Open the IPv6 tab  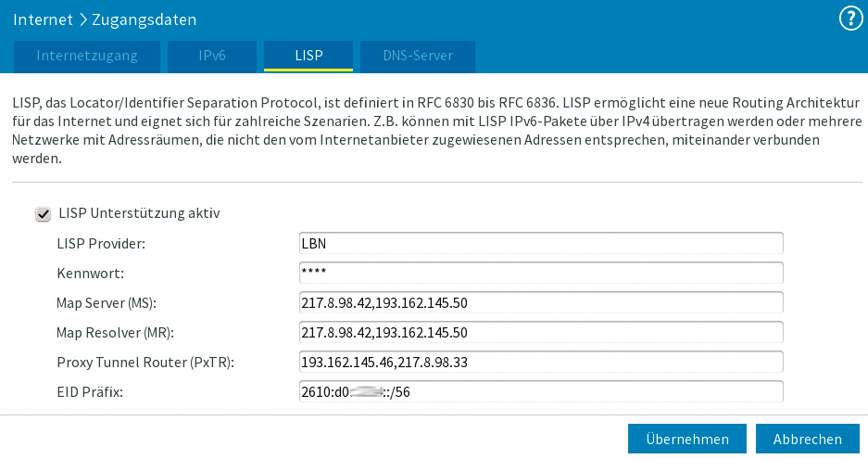[x=212, y=56]
